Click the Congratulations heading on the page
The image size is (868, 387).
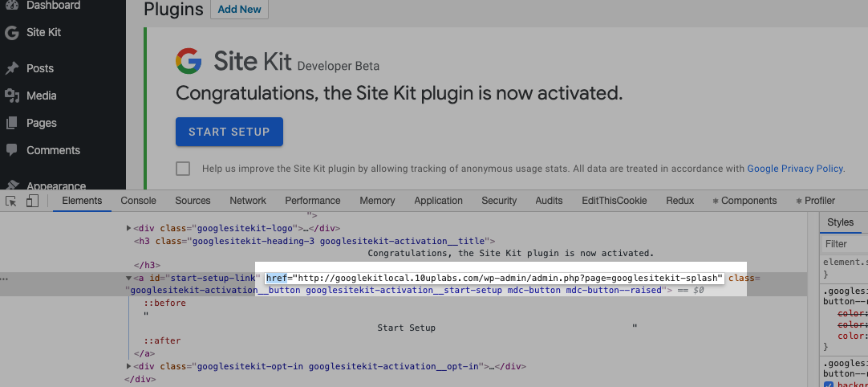point(400,92)
